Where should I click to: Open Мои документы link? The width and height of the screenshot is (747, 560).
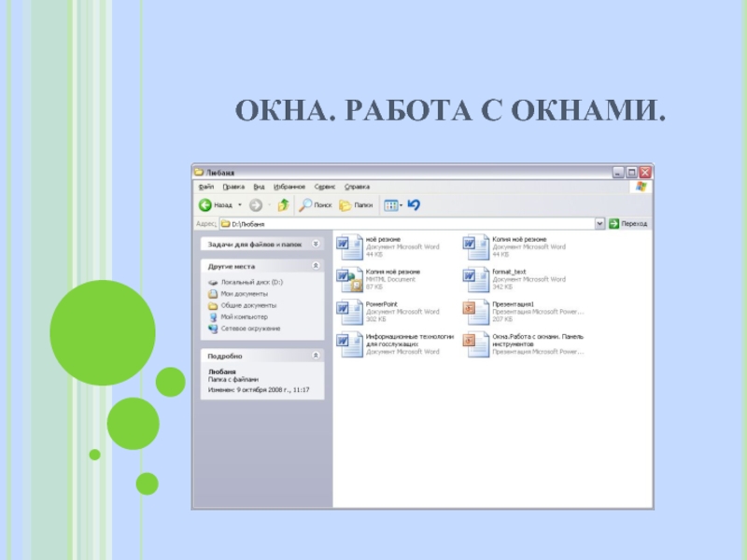244,294
